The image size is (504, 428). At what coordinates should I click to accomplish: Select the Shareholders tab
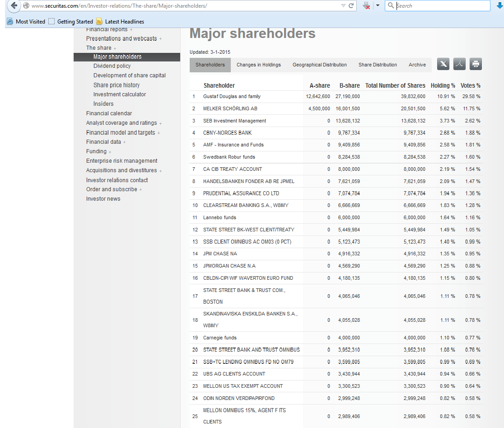pos(210,65)
